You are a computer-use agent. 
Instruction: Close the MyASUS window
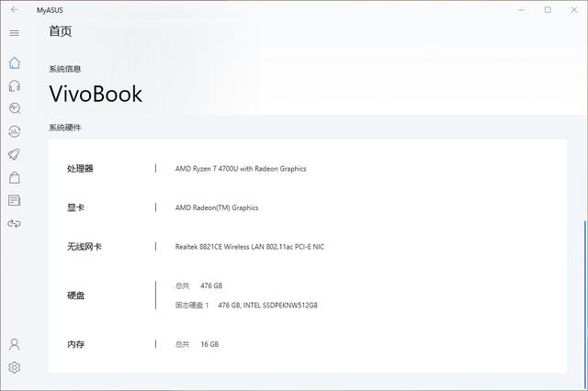click(x=574, y=10)
